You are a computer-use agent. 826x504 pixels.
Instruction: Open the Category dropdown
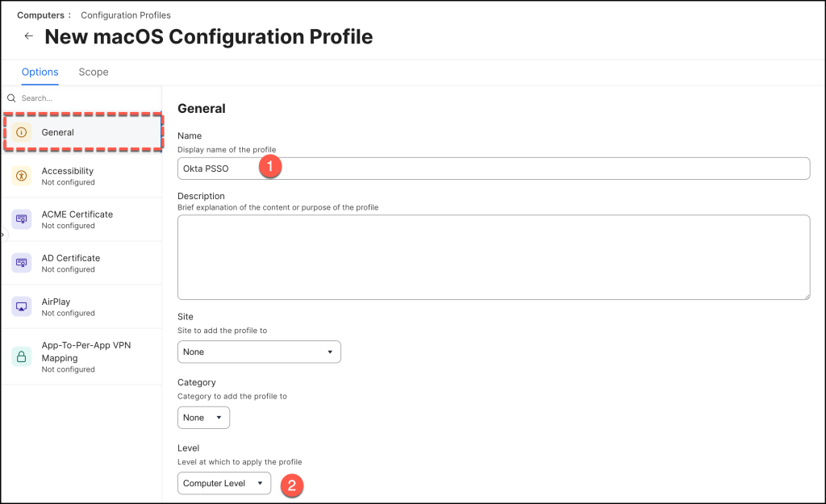(203, 418)
